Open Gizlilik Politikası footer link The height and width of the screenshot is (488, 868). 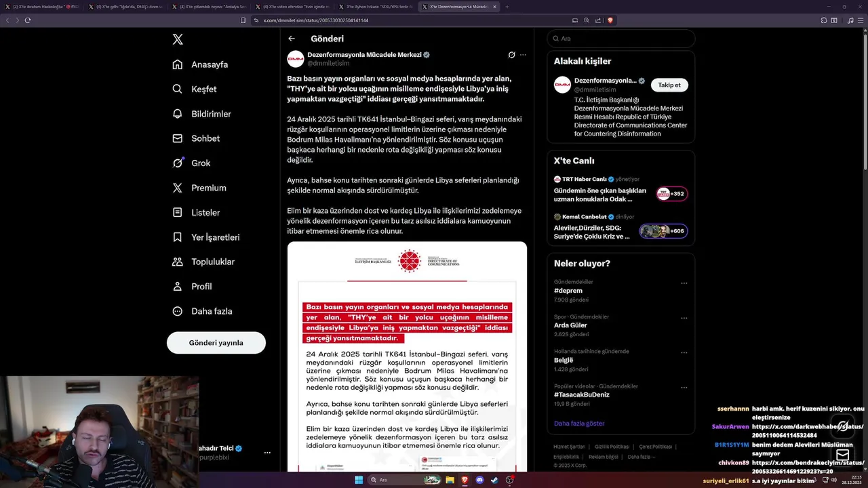point(612,447)
